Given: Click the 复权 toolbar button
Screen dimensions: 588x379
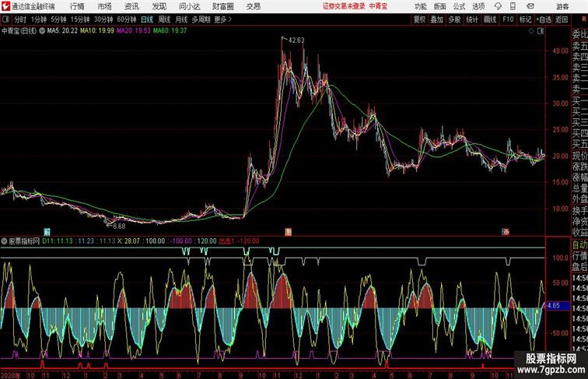Looking at the screenshot, I should (419, 19).
